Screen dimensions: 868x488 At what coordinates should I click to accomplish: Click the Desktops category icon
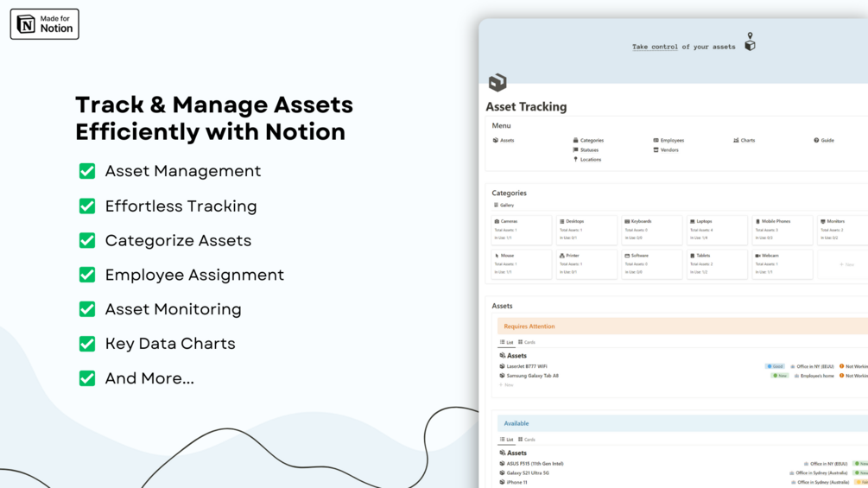[x=562, y=221]
